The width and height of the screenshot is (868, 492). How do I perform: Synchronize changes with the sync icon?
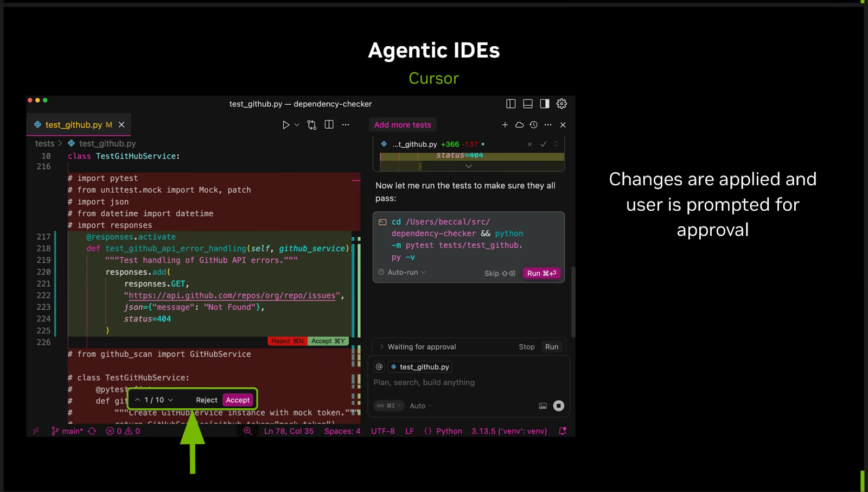[x=92, y=431]
